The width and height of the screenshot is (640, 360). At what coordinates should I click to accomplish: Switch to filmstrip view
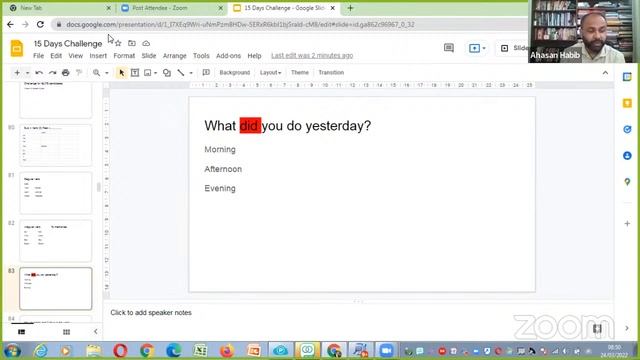coord(22,332)
